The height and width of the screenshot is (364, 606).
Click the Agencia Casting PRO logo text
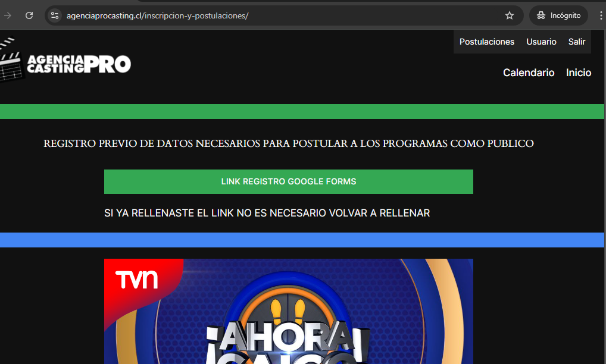pyautogui.click(x=79, y=64)
